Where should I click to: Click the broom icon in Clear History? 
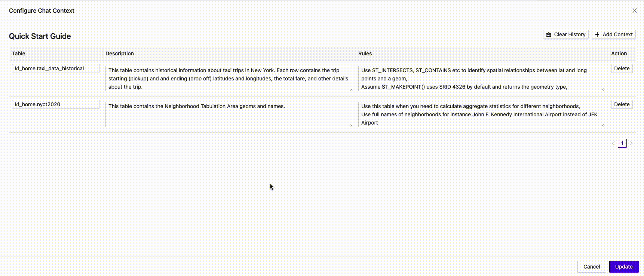tap(549, 34)
